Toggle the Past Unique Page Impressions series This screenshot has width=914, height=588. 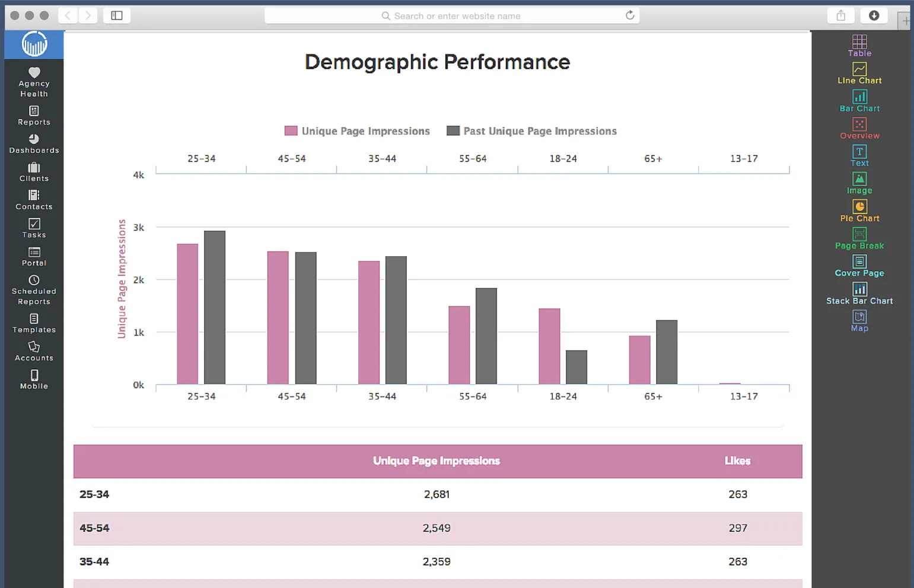[531, 131]
